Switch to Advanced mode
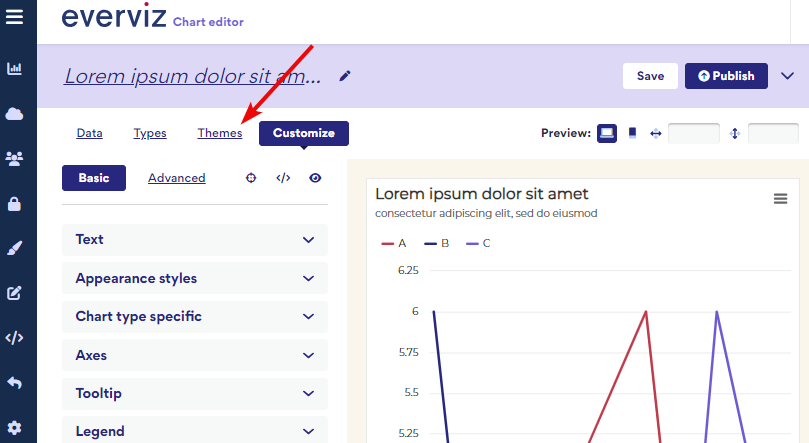809x443 pixels. (176, 178)
